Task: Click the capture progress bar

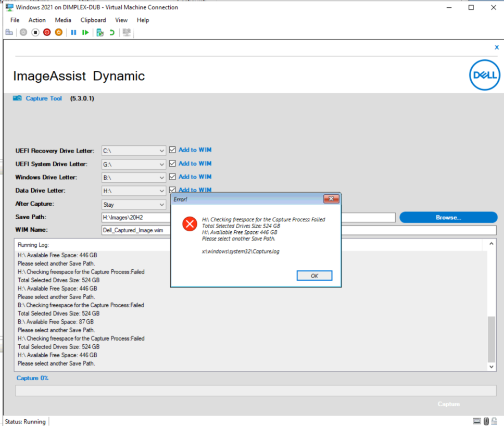Action: pyautogui.click(x=256, y=391)
